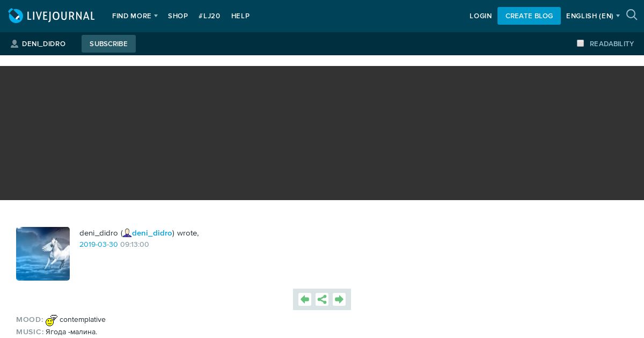Click the timestamp 09:13:00

click(135, 245)
